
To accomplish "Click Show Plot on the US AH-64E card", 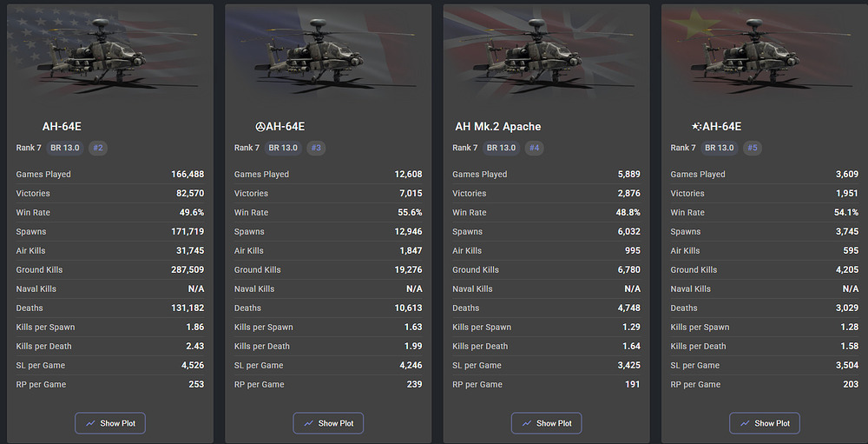I will [x=109, y=423].
